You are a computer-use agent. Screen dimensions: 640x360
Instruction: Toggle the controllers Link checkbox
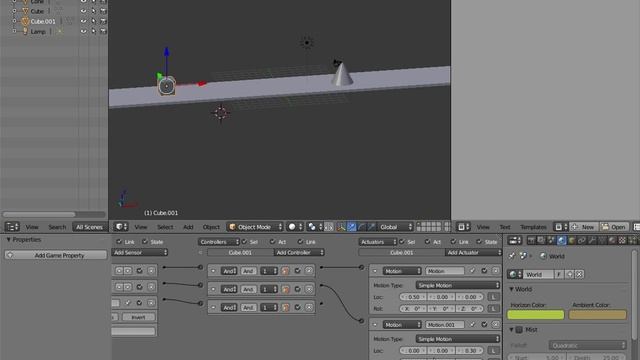coord(300,242)
